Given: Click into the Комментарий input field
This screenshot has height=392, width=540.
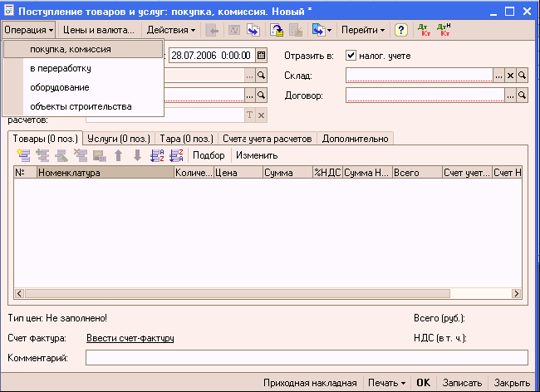Looking at the screenshot, I should (x=306, y=358).
